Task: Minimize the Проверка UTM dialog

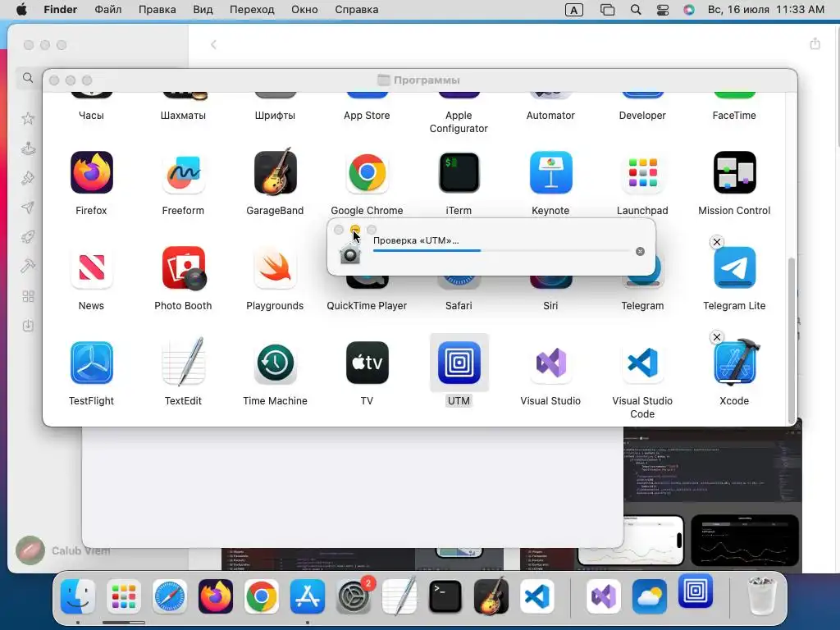Action: [355, 230]
